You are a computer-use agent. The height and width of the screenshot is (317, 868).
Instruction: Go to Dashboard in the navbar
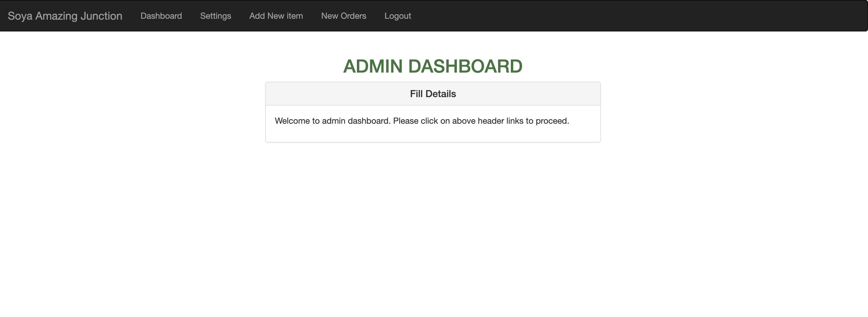pos(161,16)
